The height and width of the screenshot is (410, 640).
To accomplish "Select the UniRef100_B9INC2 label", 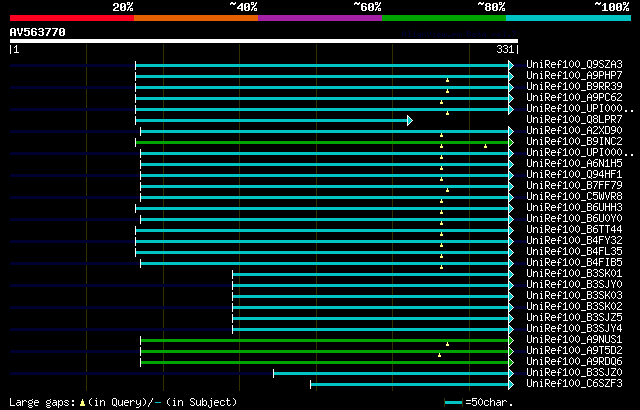I will [x=574, y=142].
